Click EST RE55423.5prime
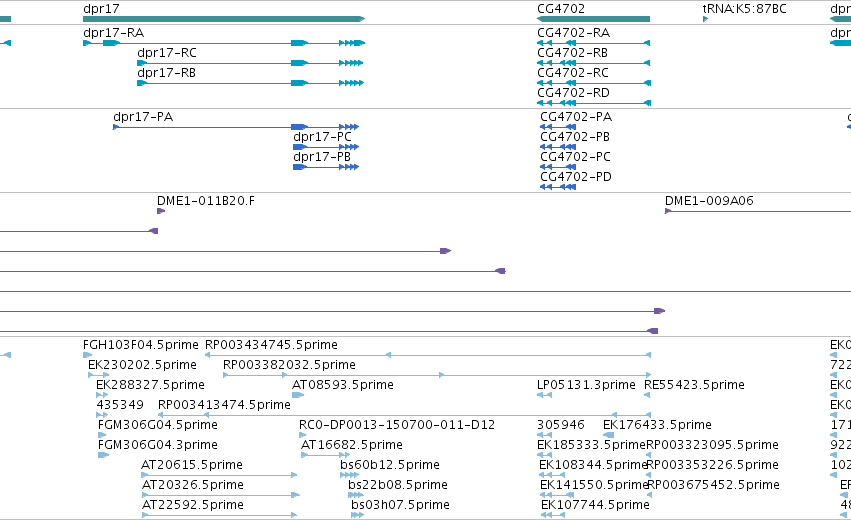This screenshot has height=520, width=851. click(647, 395)
